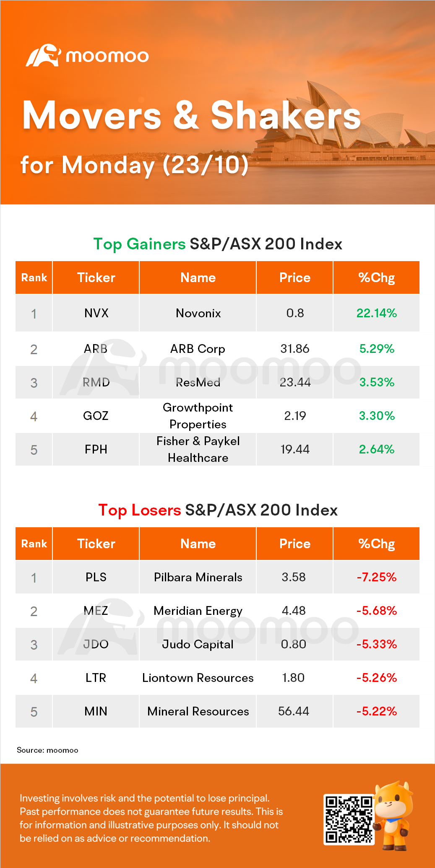
Task: Select the Growthpoint Properties name cell
Action: (198, 416)
